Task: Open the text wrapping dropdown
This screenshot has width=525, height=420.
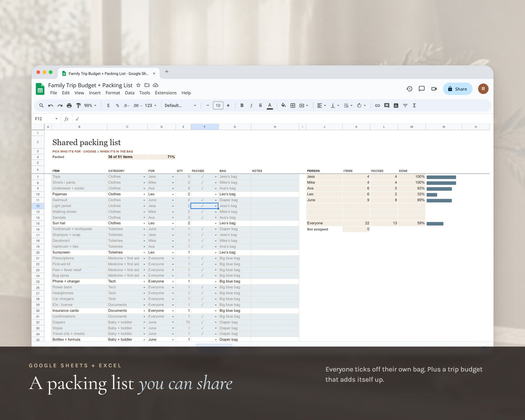Action: point(348,105)
